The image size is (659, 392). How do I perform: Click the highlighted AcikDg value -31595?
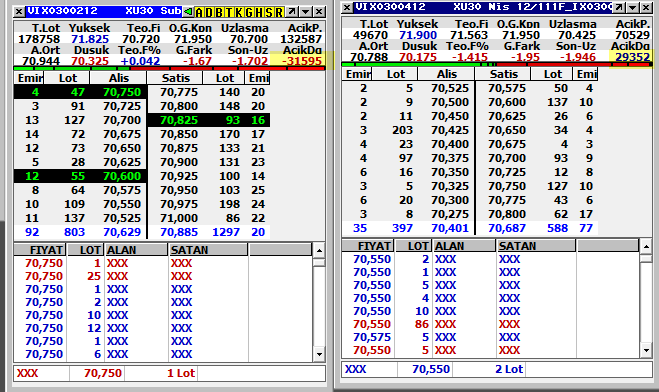(x=301, y=61)
